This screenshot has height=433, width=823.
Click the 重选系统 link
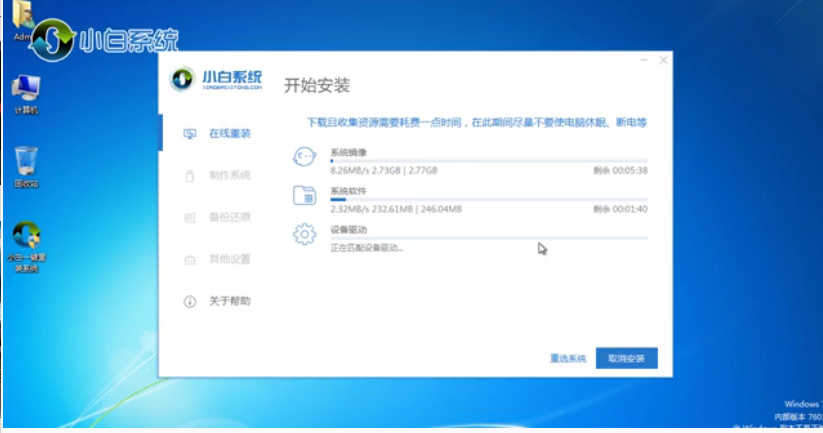coord(567,358)
